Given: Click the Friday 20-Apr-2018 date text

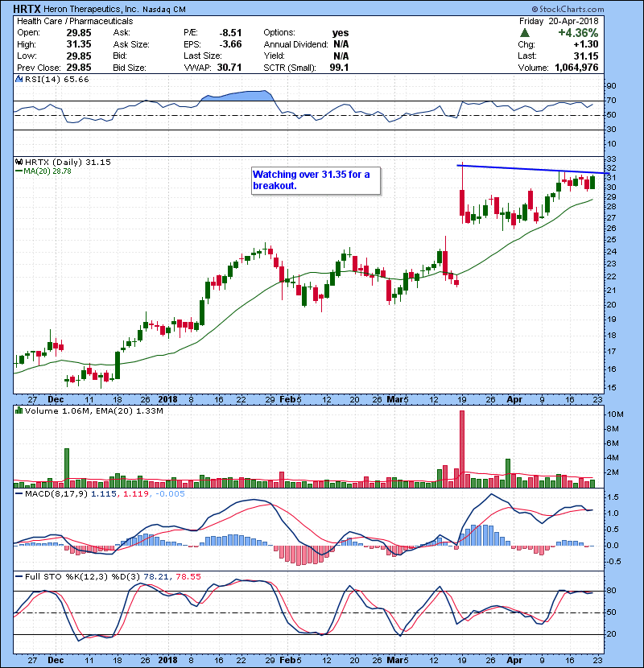Looking at the screenshot, I should click(x=559, y=21).
